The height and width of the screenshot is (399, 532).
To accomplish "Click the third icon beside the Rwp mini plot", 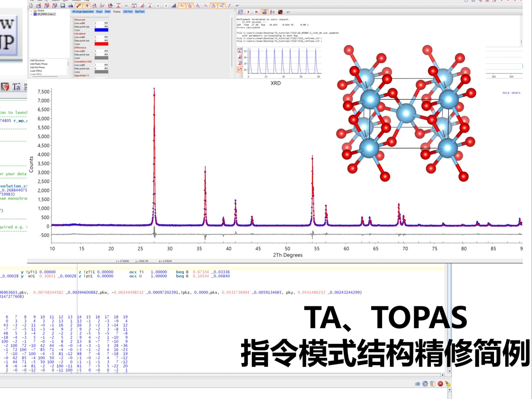I will click(x=240, y=63).
